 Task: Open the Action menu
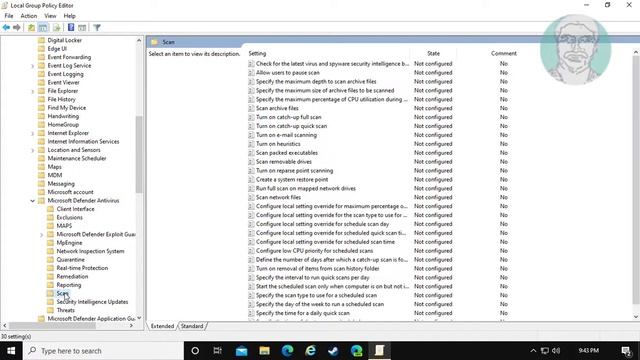tap(29, 16)
